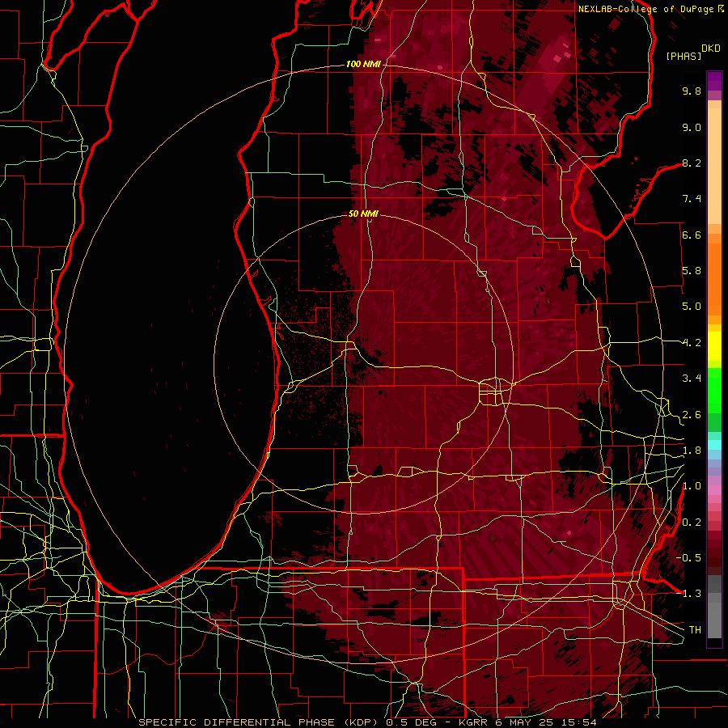Click the 4.2 value on color scale

coord(692,343)
